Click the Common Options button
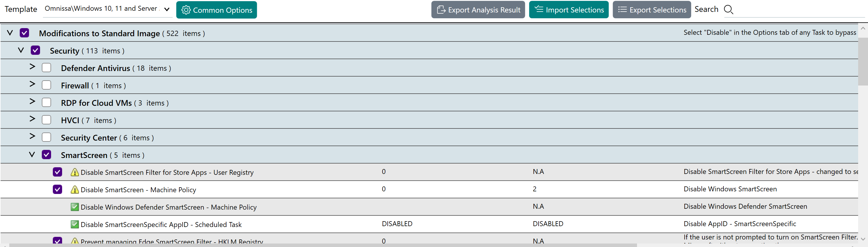Viewport: 868px width, 247px height. click(x=217, y=10)
